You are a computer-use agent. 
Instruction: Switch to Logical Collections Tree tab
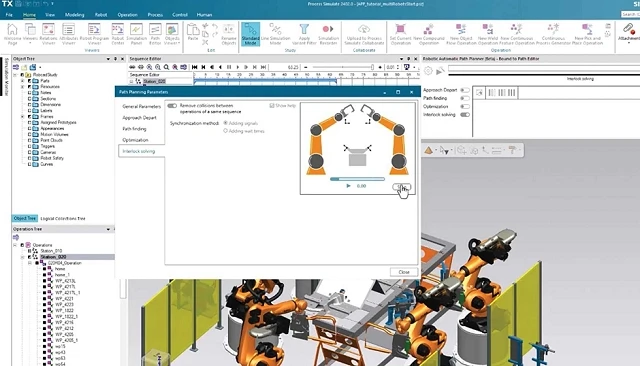pyautogui.click(x=63, y=219)
